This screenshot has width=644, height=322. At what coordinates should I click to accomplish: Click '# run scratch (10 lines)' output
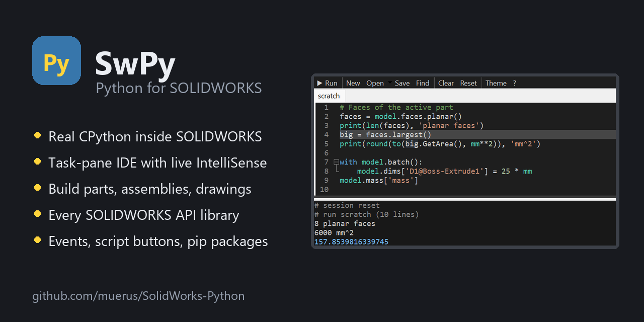point(367,214)
